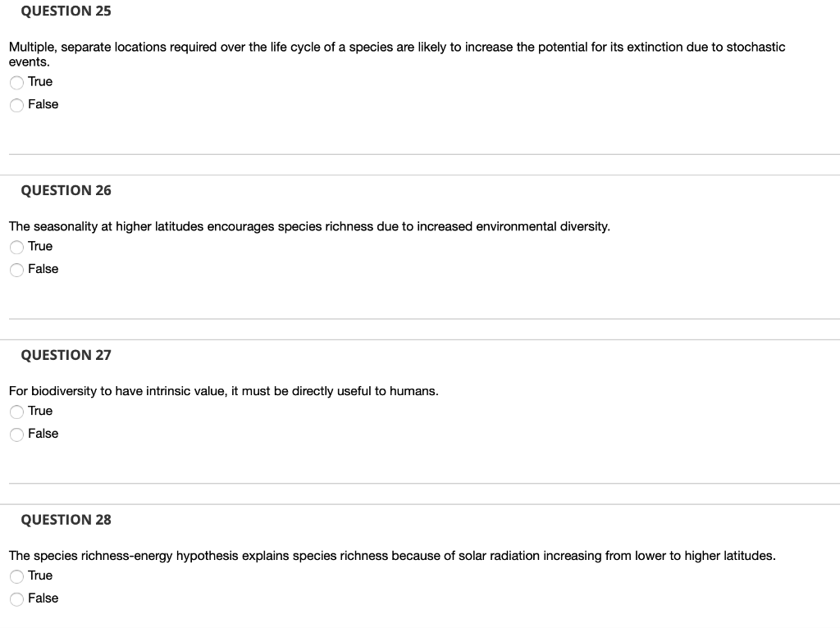Image resolution: width=840 pixels, height=628 pixels.
Task: Select False for Question 25
Action: click(16, 105)
